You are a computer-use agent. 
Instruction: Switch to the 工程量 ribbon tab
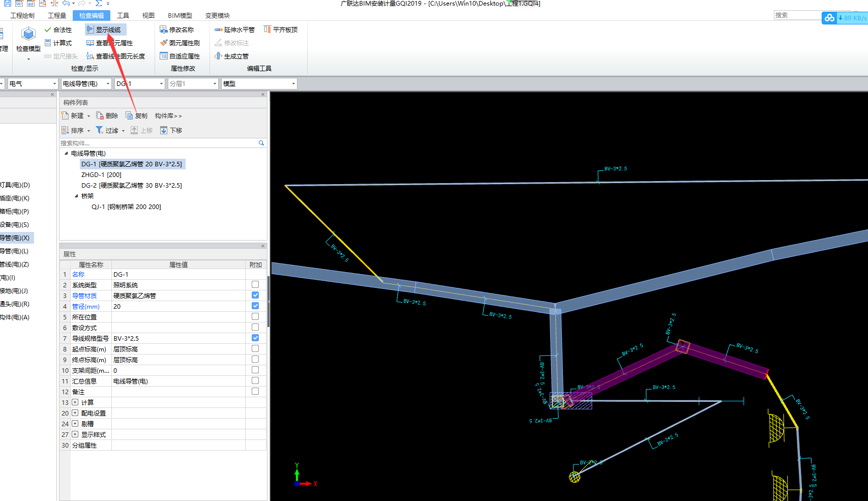tap(57, 16)
